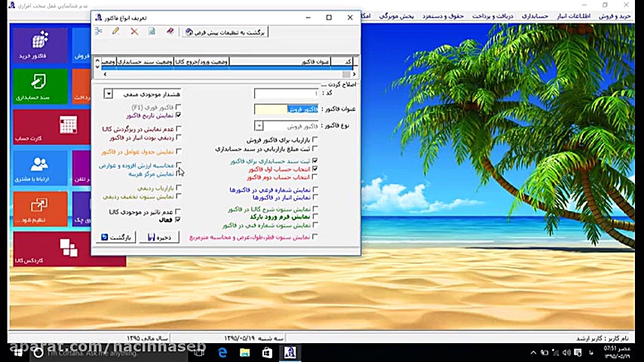This screenshot has width=644, height=362.
Task: Uncheck the فعال checkbox
Action: 178,219
